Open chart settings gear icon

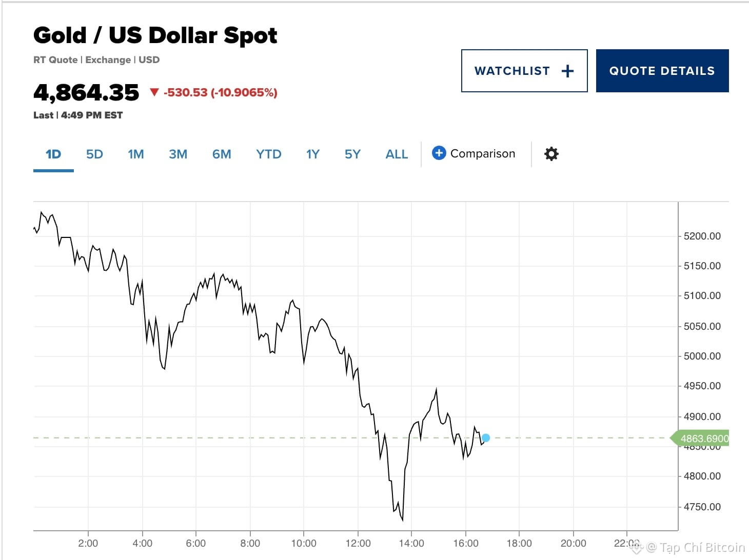[x=551, y=154]
